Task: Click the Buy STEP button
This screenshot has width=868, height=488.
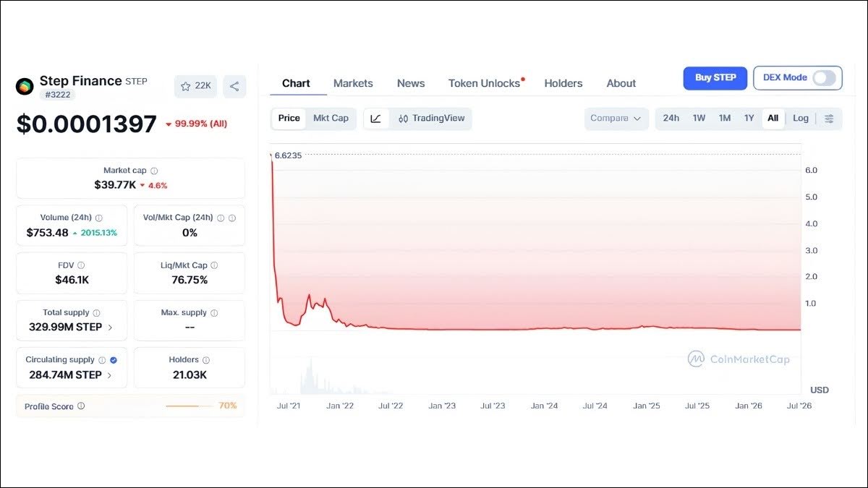Action: coord(715,78)
